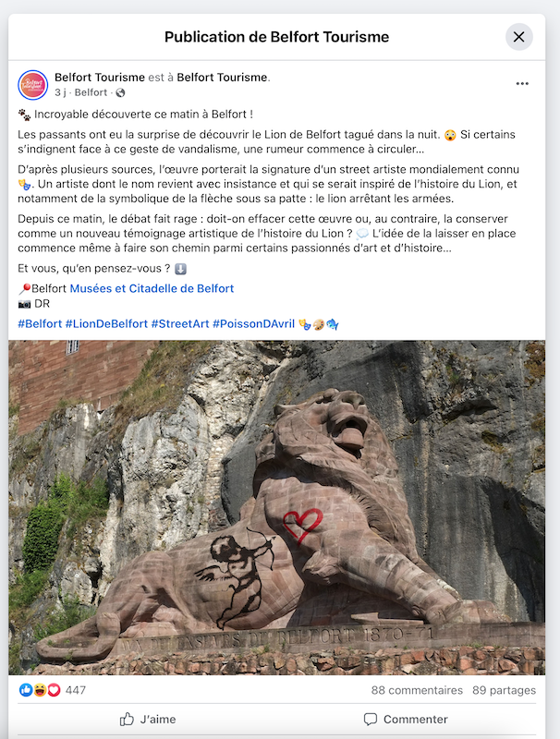
Task: Click the thumbs-up icon beside J'aime
Action: point(127,720)
